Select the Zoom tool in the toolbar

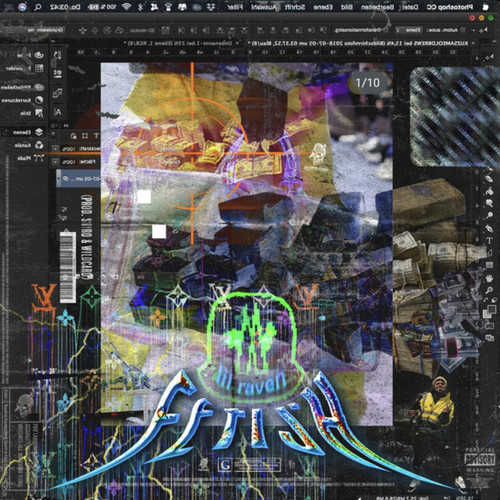point(489,290)
